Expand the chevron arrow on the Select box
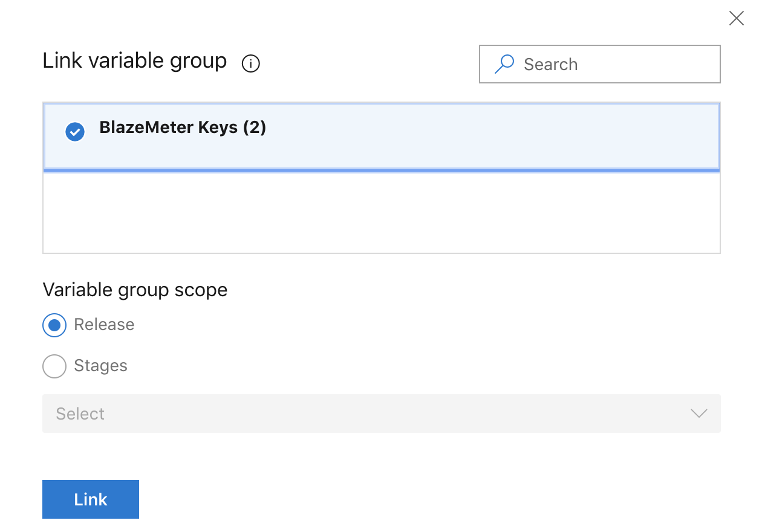 pyautogui.click(x=699, y=414)
